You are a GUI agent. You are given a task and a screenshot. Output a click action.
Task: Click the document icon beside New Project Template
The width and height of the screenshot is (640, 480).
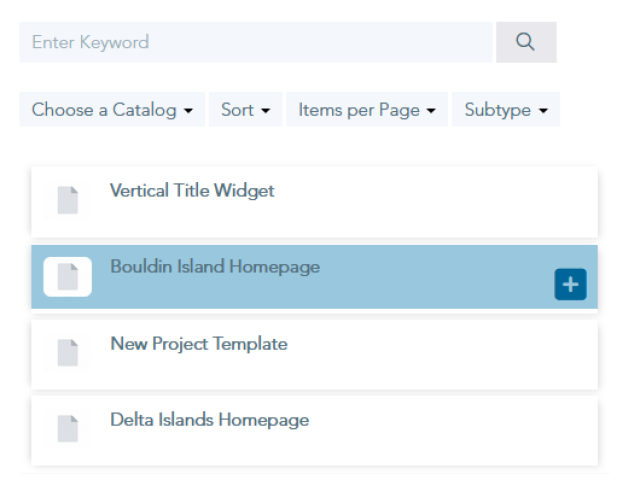68,352
